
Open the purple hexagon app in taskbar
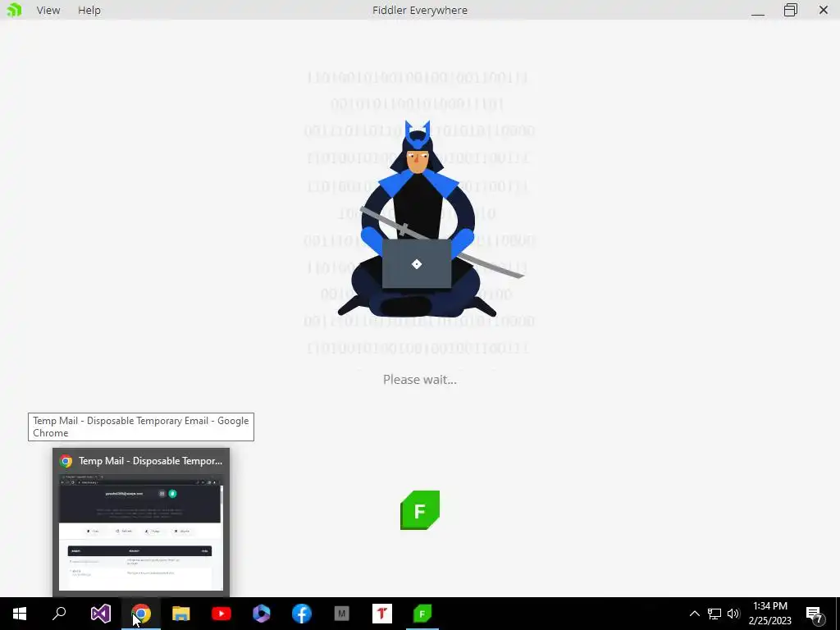(x=262, y=614)
